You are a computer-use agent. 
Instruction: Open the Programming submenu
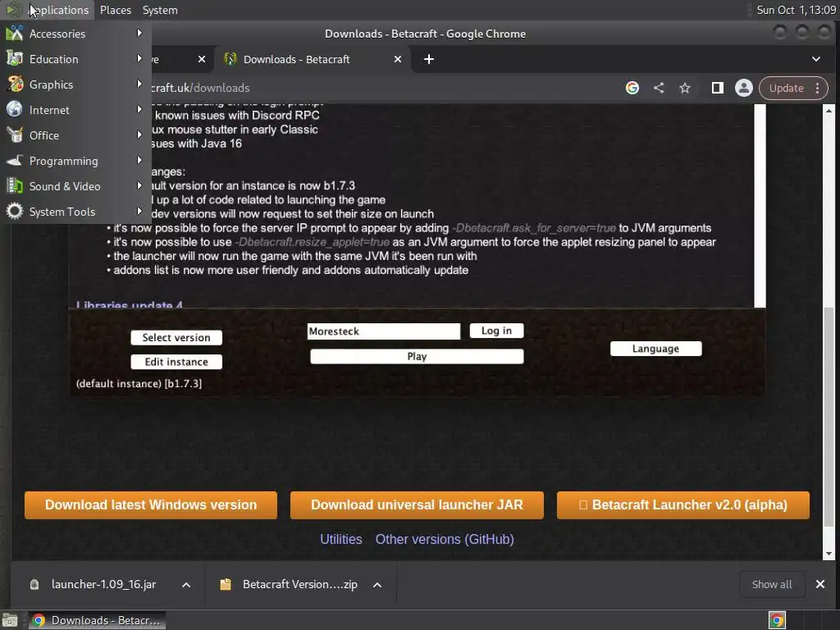(x=75, y=161)
